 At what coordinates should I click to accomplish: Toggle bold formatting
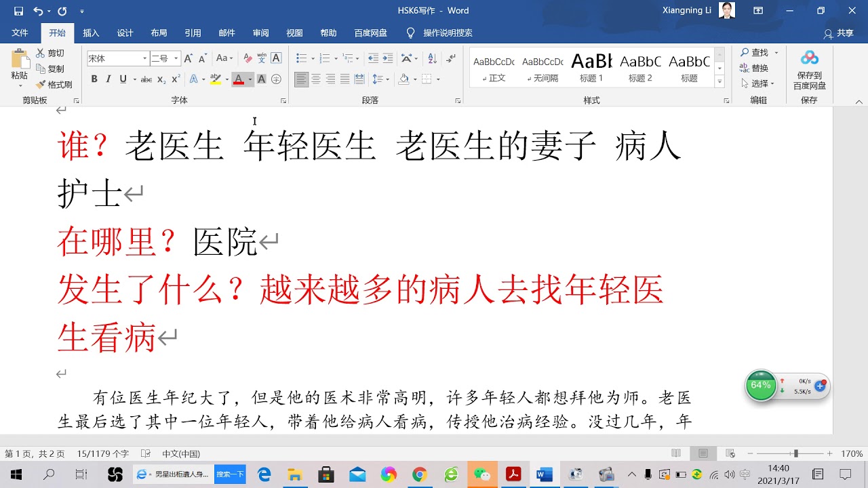click(x=94, y=79)
